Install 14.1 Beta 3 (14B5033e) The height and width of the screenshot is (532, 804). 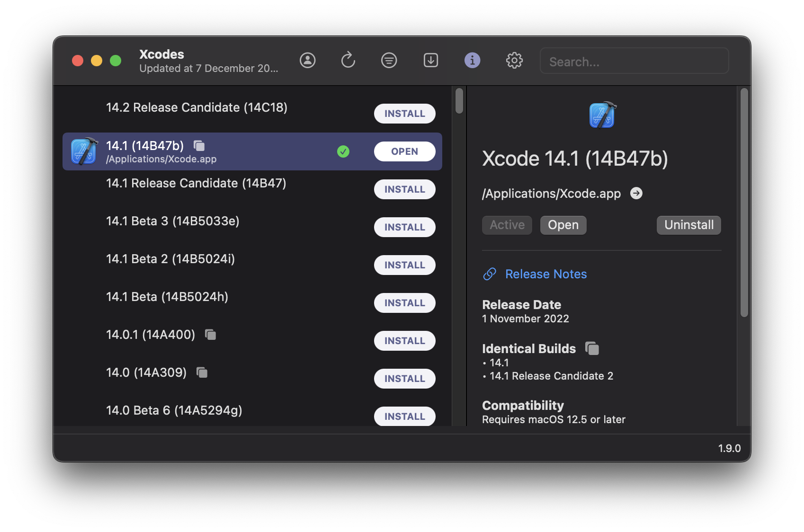(404, 227)
